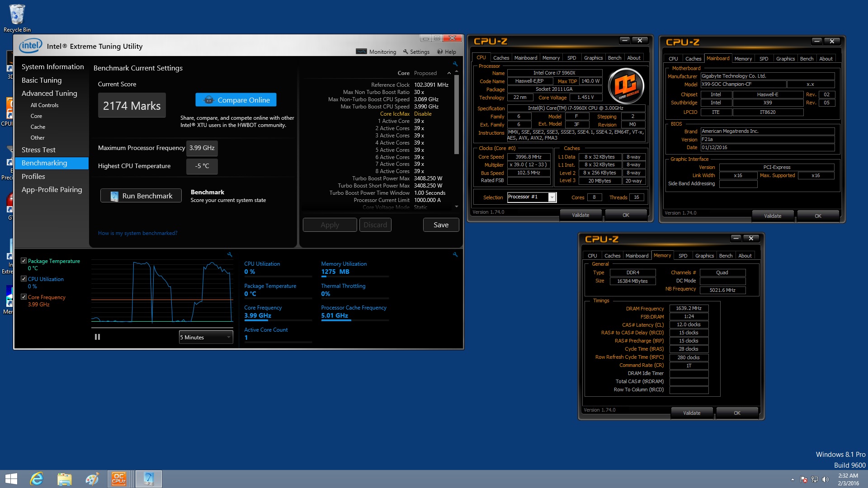This screenshot has width=868, height=488.
Task: Click the Intel logo in XTU
Action: click(x=30, y=46)
